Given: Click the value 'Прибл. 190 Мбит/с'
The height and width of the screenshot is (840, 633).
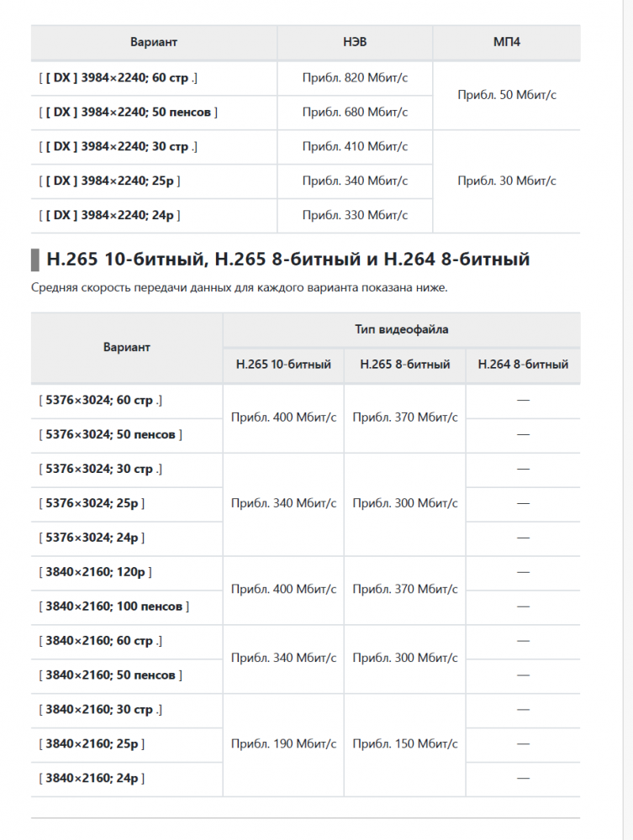Looking at the screenshot, I should pyautogui.click(x=283, y=744).
